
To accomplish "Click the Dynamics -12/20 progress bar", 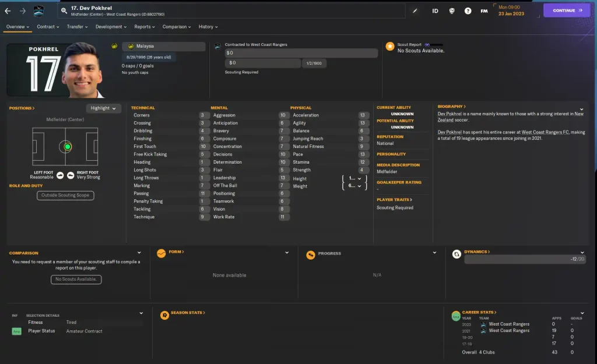I will 525,259.
